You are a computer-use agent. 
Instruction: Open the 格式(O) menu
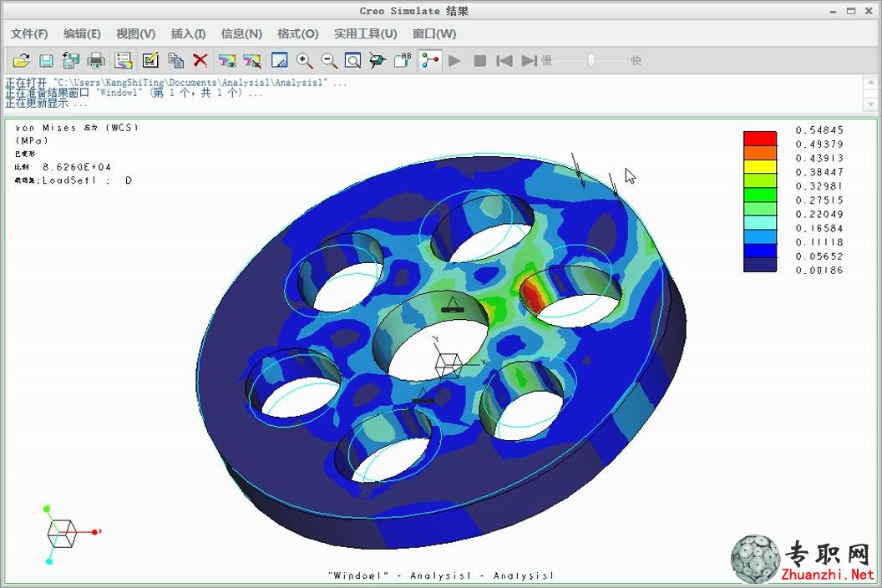(297, 33)
